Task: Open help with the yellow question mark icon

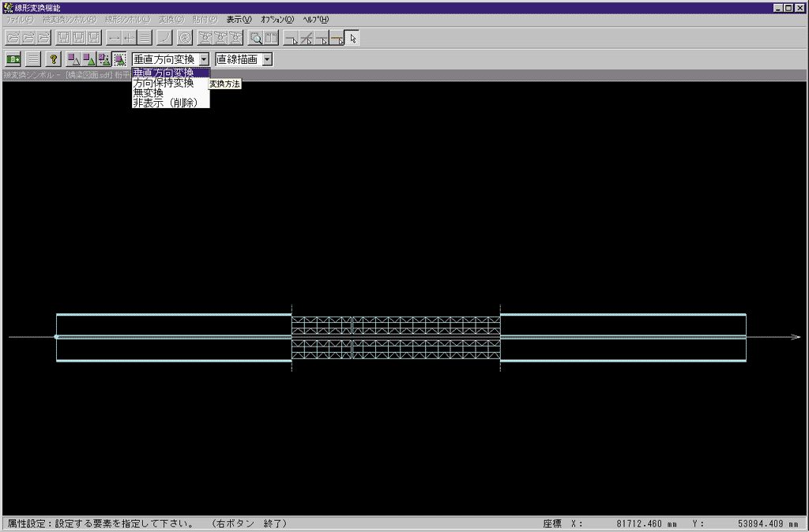Action: [x=53, y=59]
